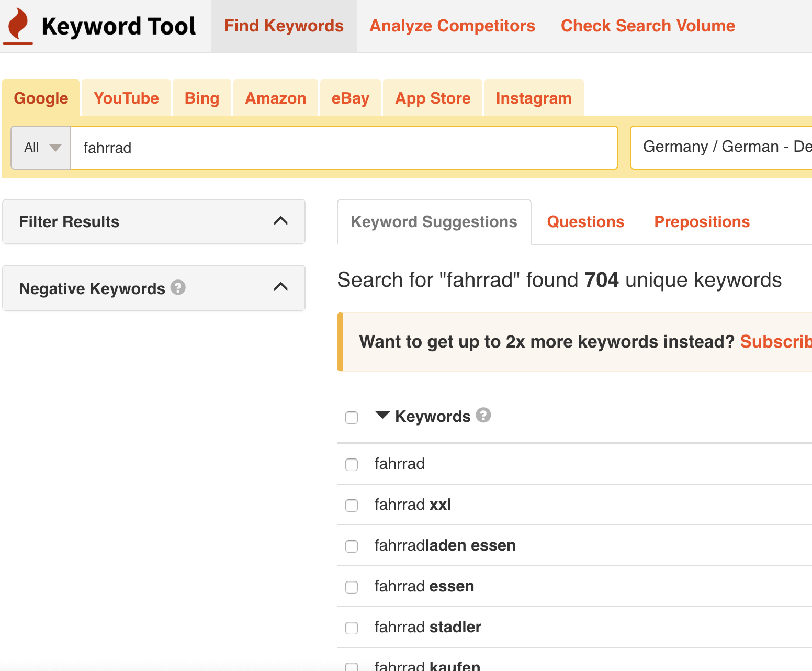
Task: Go to Analyze Competitors
Action: 452,26
